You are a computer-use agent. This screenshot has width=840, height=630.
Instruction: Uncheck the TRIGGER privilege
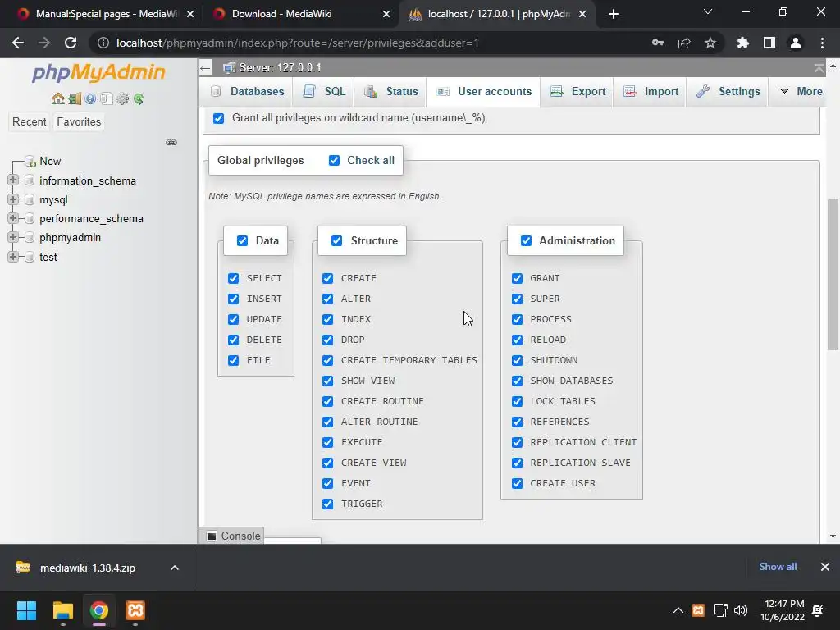[x=327, y=504]
